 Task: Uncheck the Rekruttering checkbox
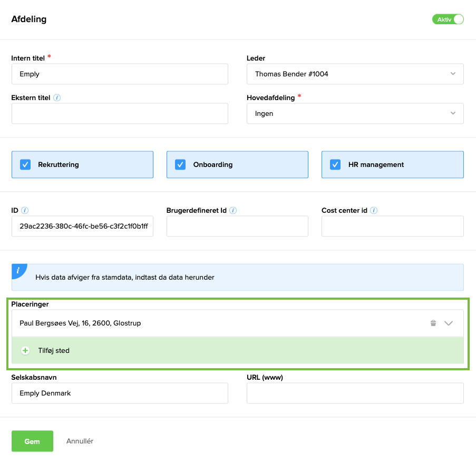tap(25, 164)
